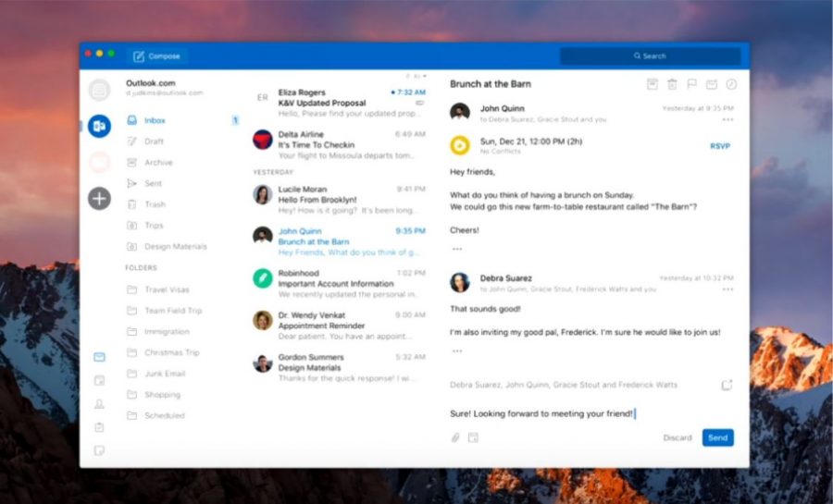Click the schedule clock icon in toolbar
Screen dimensions: 833x504
(x=731, y=84)
